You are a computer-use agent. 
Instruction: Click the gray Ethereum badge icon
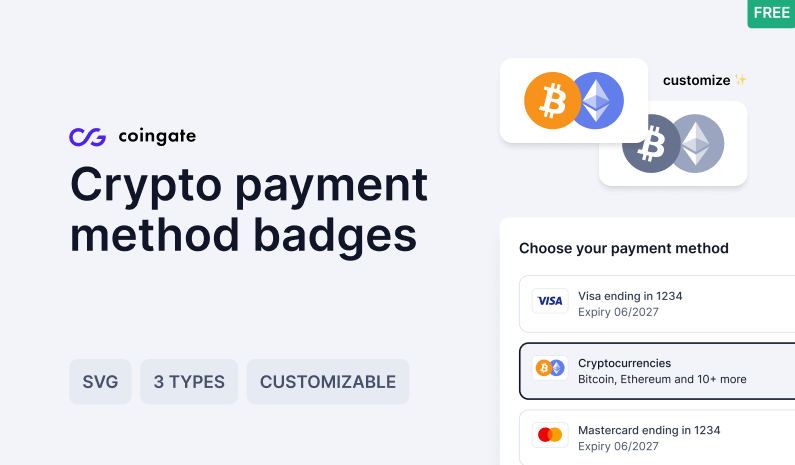[696, 143]
